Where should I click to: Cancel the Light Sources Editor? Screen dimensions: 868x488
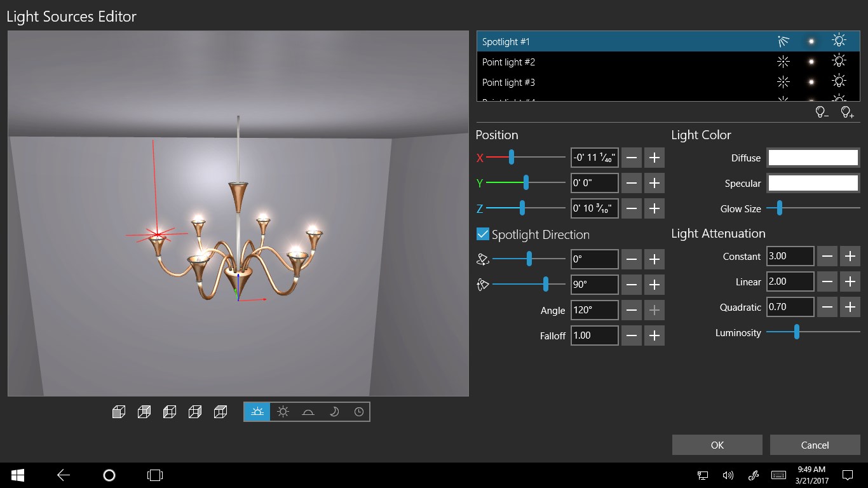[815, 445]
